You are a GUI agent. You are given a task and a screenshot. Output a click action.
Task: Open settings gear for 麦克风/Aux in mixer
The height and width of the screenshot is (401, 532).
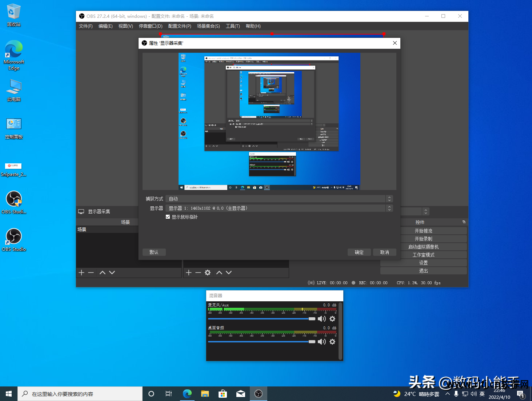pos(332,319)
